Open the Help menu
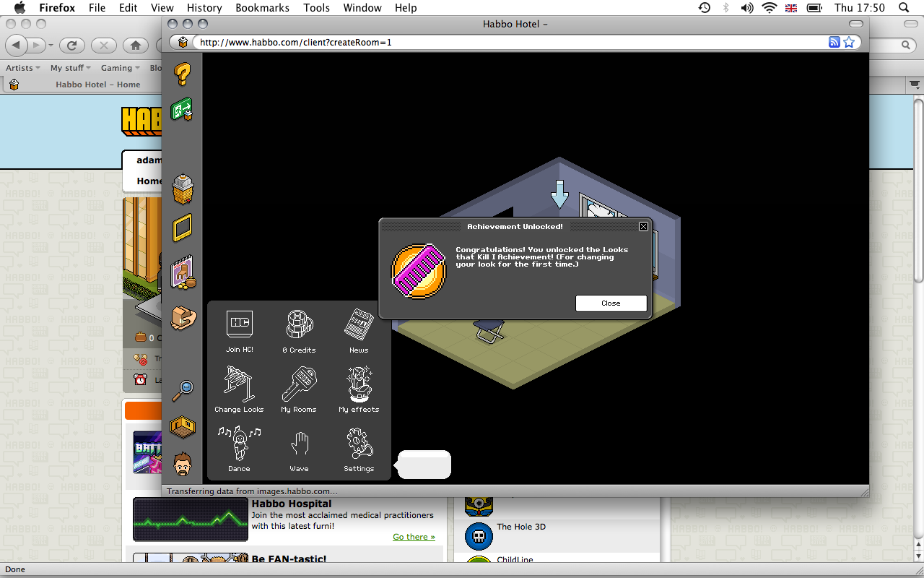 (x=406, y=8)
